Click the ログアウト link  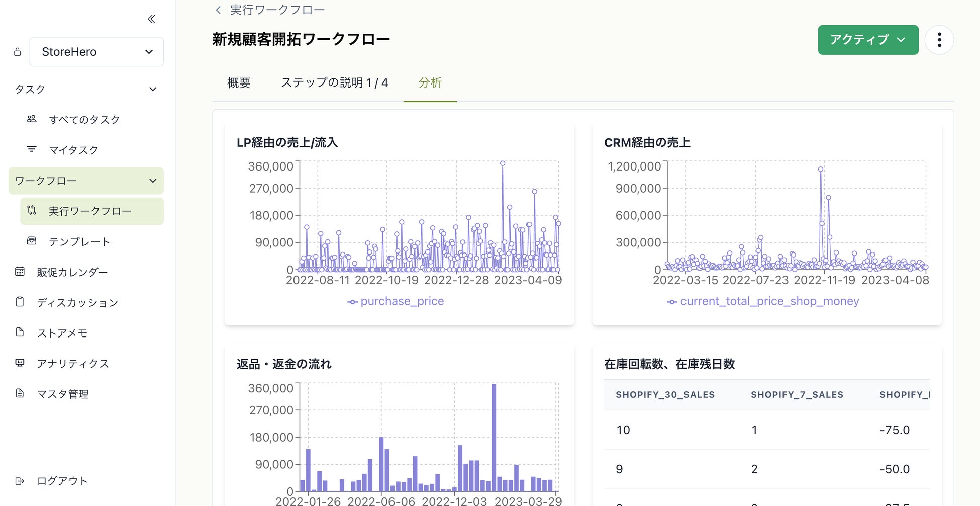62,481
